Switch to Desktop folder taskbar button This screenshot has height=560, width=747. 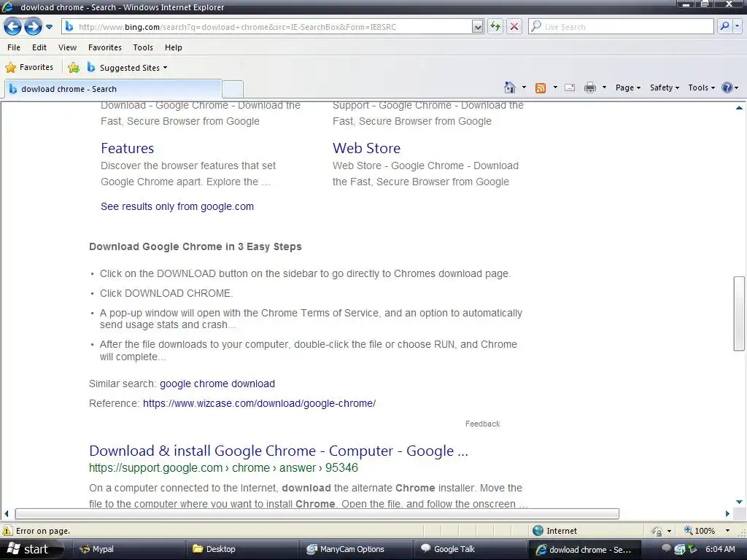coord(241,549)
